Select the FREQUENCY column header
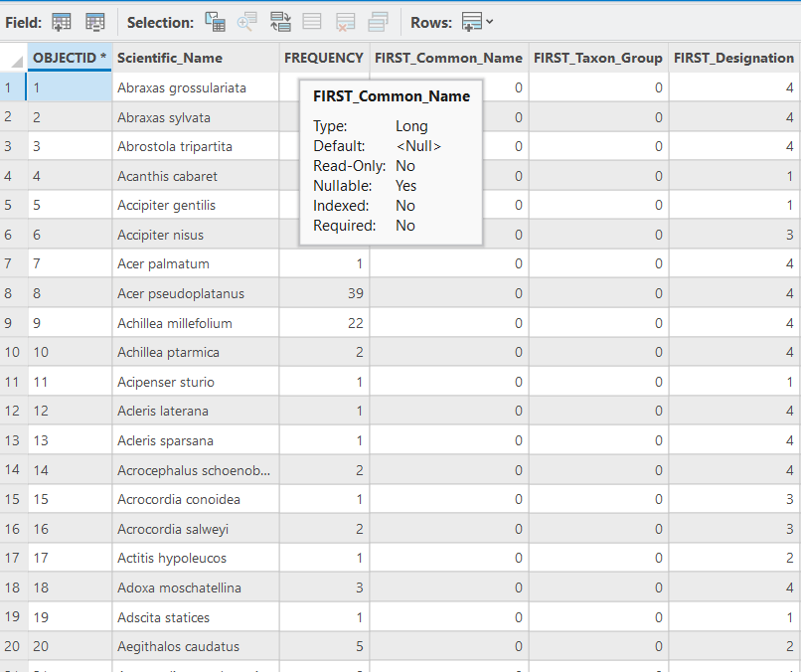Viewport: 801px width, 672px height. coord(324,58)
